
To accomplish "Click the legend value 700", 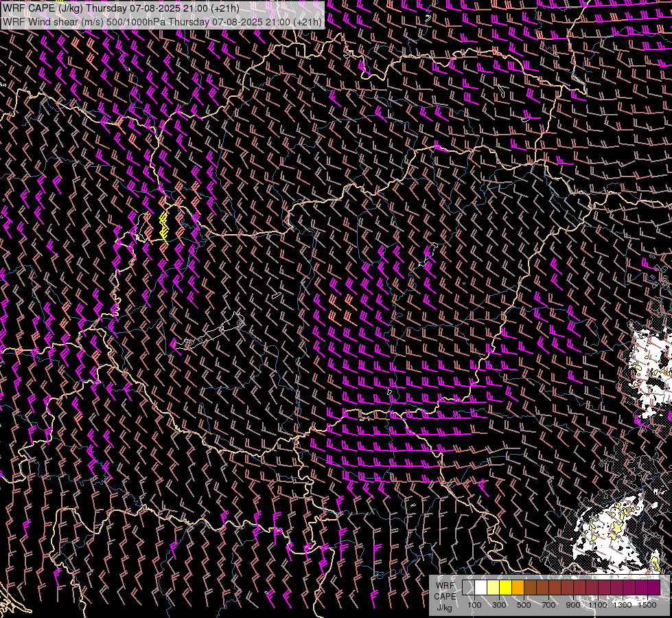I will [548, 605].
